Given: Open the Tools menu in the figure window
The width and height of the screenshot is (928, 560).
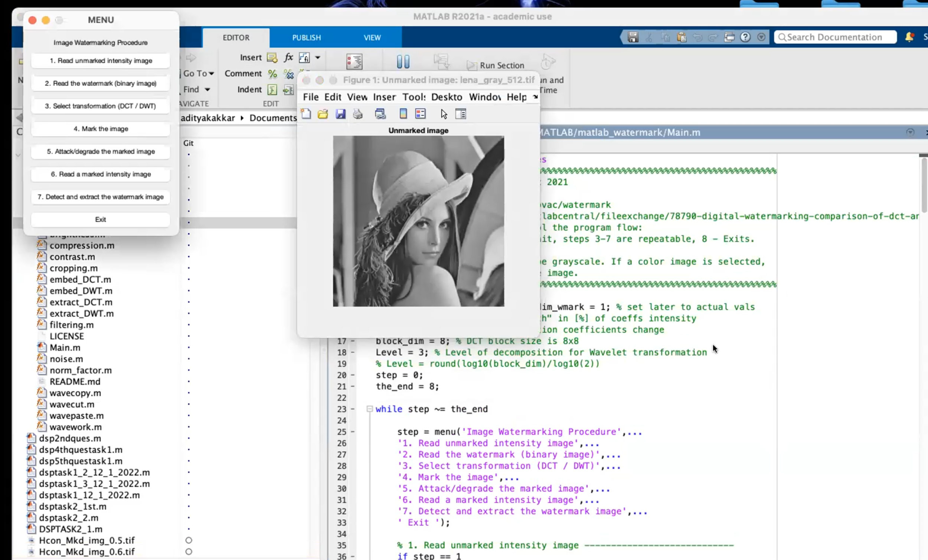Looking at the screenshot, I should pyautogui.click(x=414, y=97).
